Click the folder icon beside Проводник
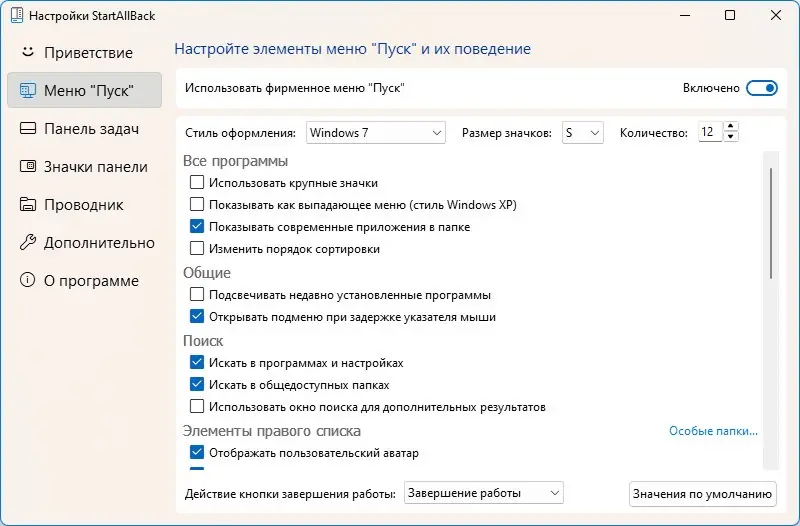Viewport: 800px width, 526px height. [x=28, y=205]
